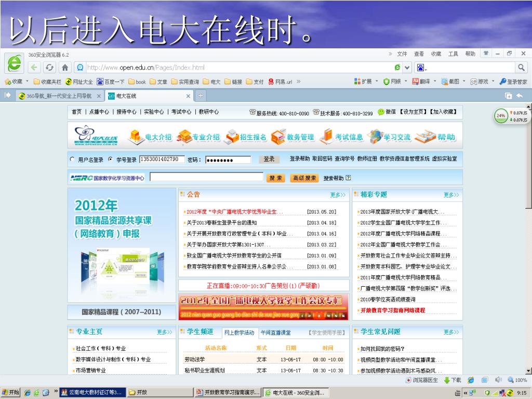Refresh the page with reload icon

tap(49, 68)
